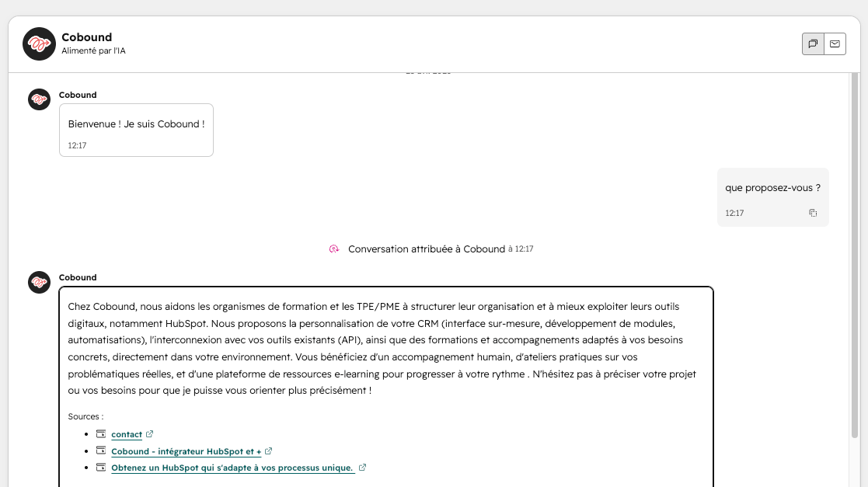Open 'Obtenez un HubSpot qui s'adapte' link
868x487 pixels.
pos(232,468)
